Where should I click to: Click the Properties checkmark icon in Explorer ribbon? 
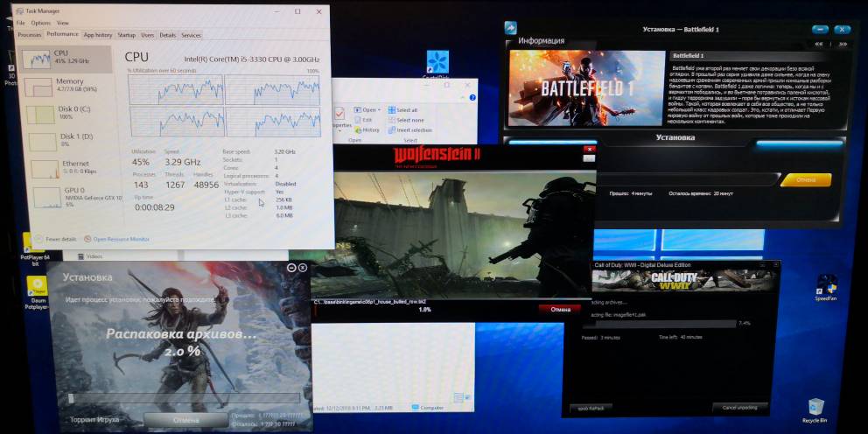[x=339, y=114]
